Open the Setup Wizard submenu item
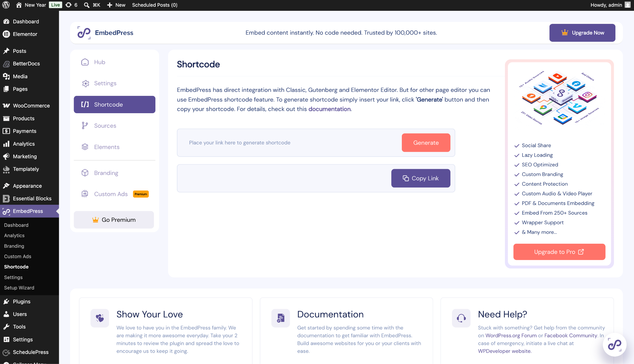This screenshot has width=634, height=364. (19, 288)
